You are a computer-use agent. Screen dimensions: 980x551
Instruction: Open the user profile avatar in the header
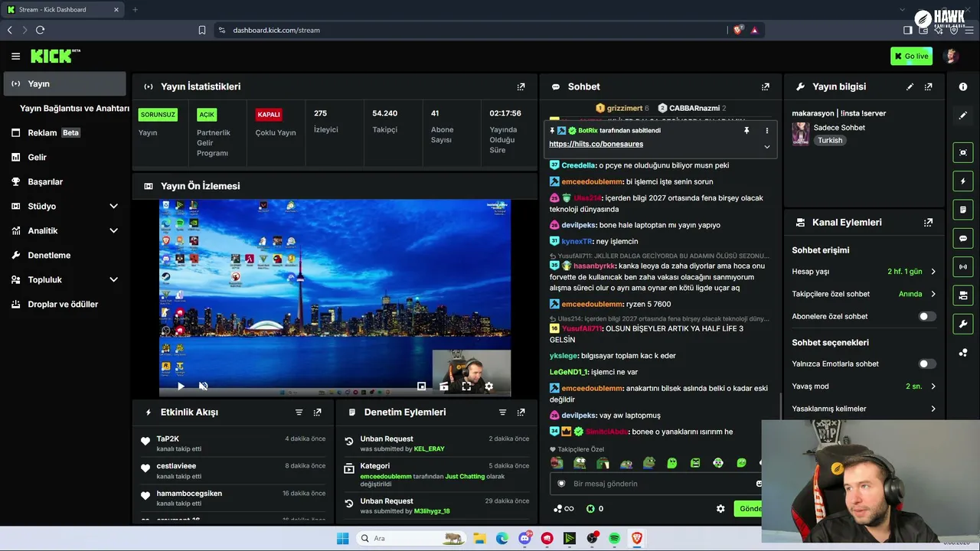click(951, 56)
